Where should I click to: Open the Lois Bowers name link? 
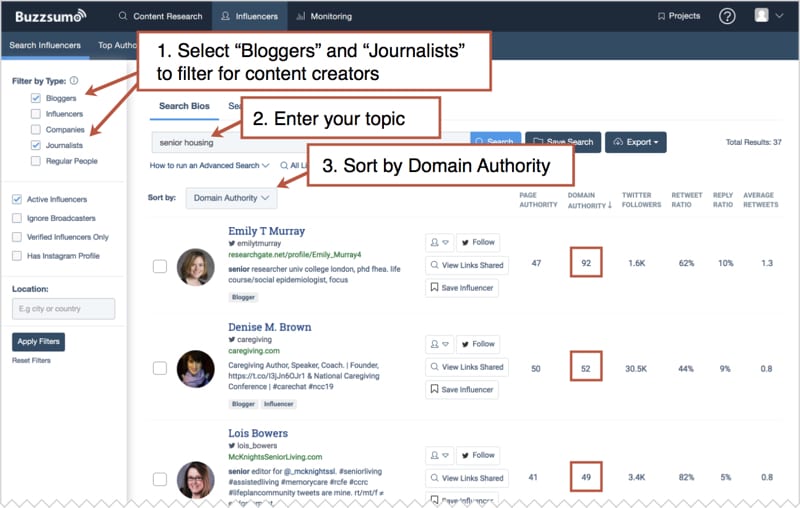(x=258, y=433)
